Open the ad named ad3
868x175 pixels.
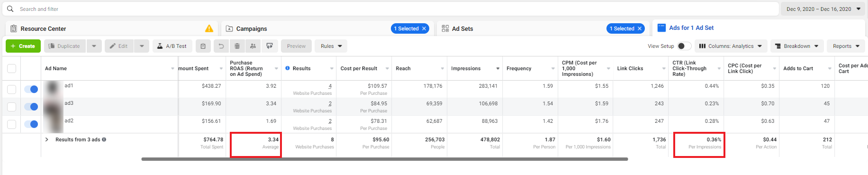click(x=69, y=103)
